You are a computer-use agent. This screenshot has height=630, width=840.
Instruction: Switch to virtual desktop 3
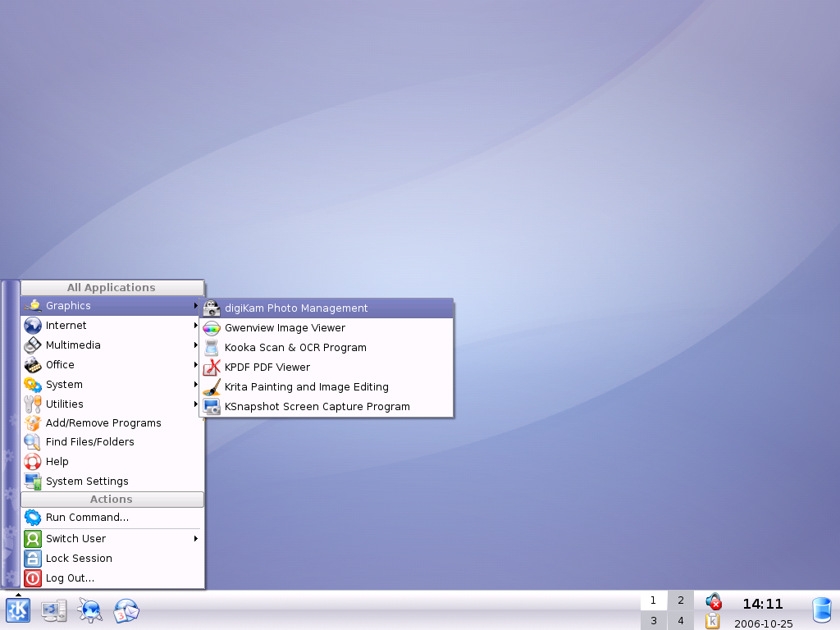coord(654,621)
